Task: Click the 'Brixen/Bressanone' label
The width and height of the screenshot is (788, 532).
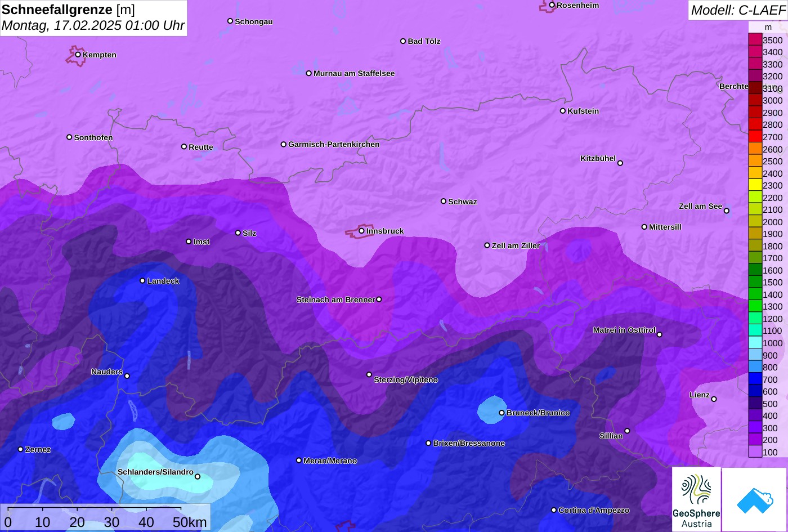Action: [x=469, y=443]
